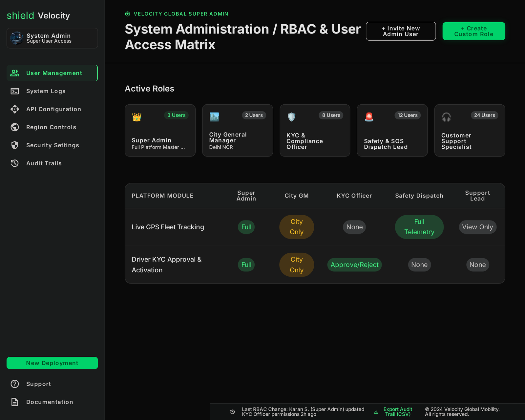The height and width of the screenshot is (420, 525).
Task: Click the System Logs terminal icon
Action: point(15,91)
